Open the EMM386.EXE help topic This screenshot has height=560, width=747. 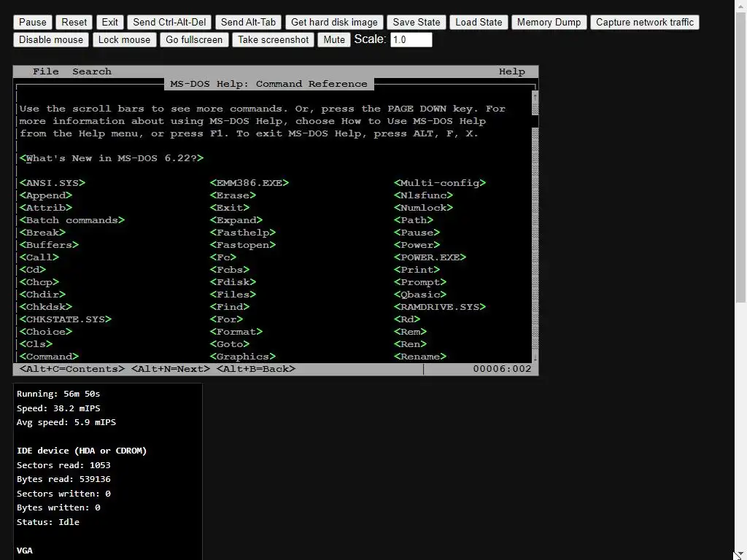click(x=249, y=183)
